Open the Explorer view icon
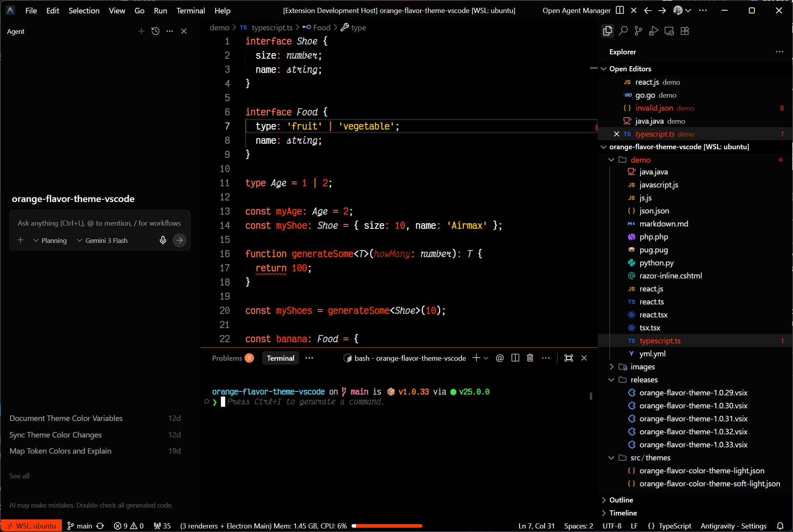This screenshot has width=793, height=532. (x=608, y=31)
